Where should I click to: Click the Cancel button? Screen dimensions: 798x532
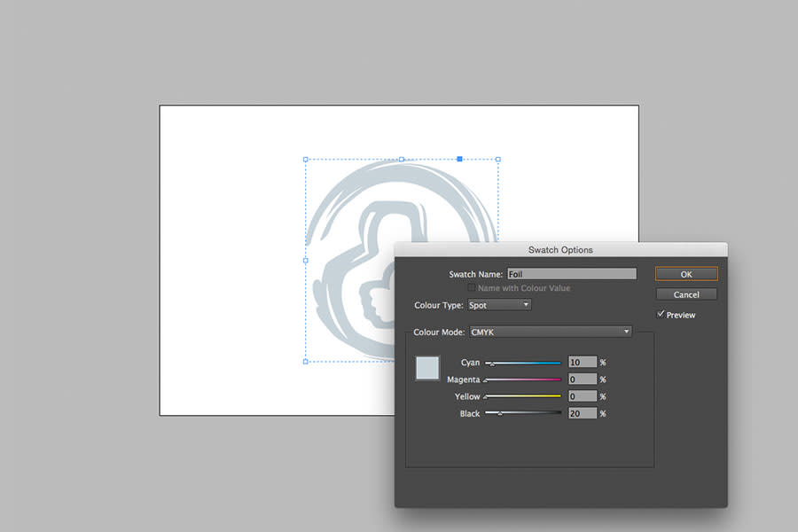click(686, 294)
